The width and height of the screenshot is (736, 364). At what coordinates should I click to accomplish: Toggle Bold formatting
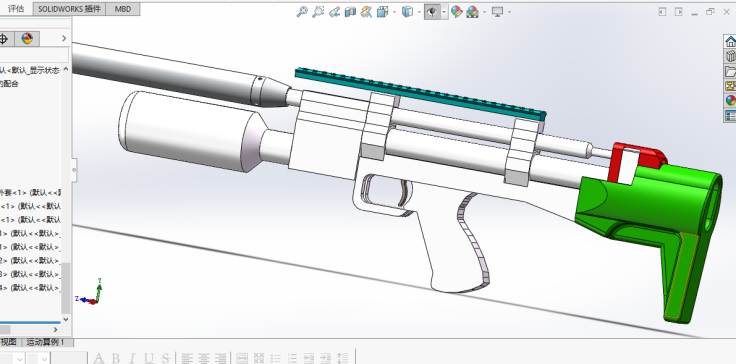coord(115,358)
